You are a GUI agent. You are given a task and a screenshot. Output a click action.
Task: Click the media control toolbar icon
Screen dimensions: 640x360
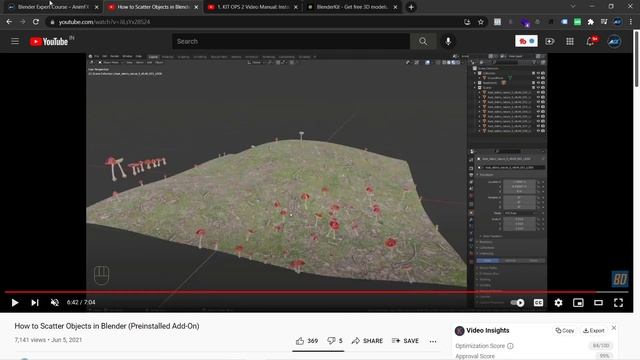pyautogui.click(x=604, y=22)
